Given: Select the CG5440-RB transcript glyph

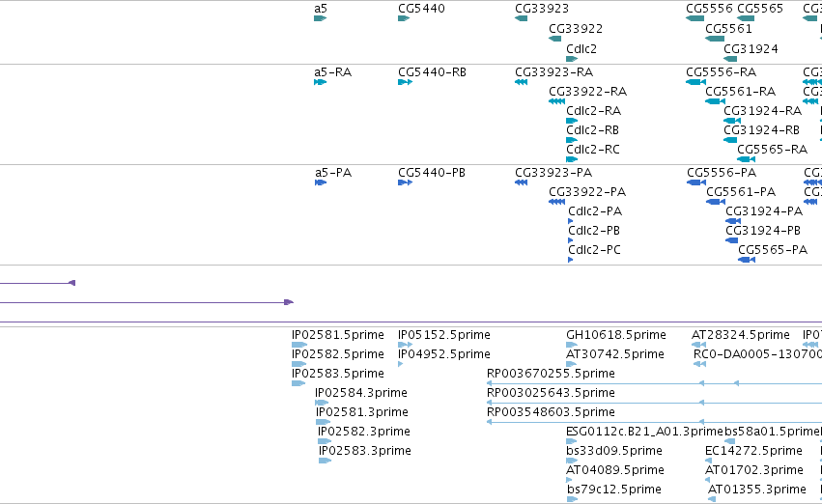Looking at the screenshot, I should pyautogui.click(x=406, y=82).
